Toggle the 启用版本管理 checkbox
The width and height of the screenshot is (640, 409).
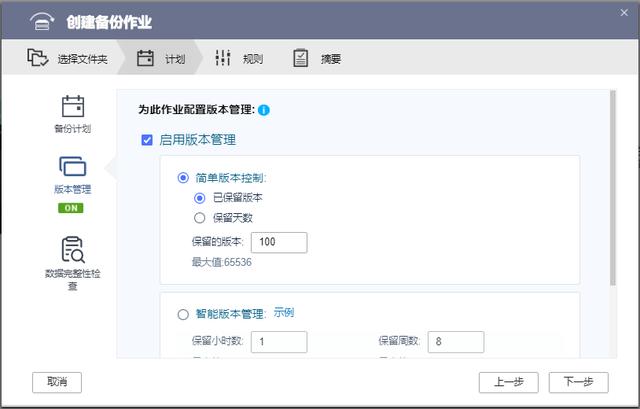tap(147, 140)
